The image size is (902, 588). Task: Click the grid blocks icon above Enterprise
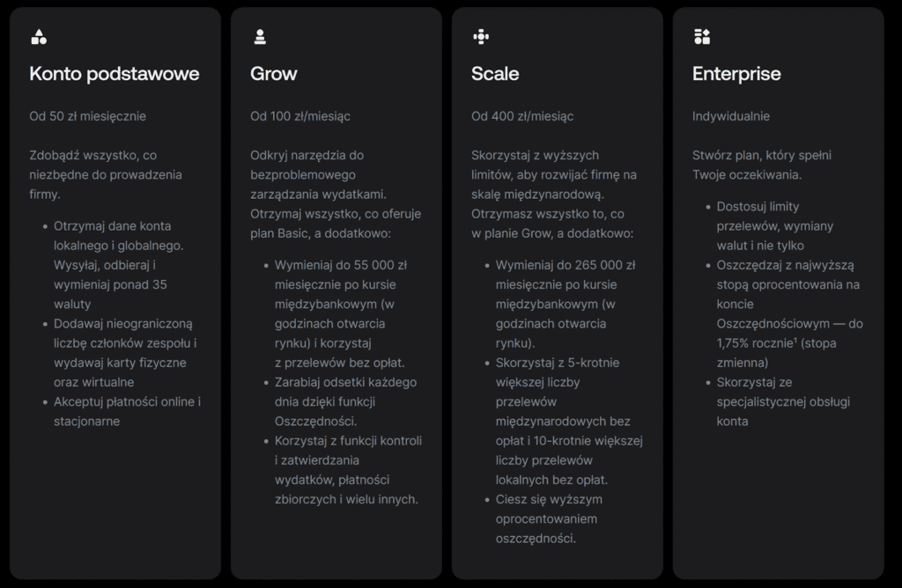point(702,37)
